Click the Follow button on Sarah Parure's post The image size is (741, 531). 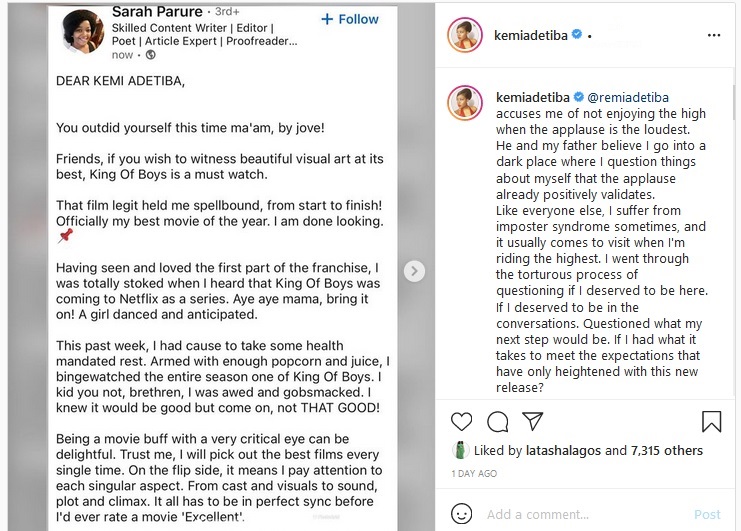[349, 20]
